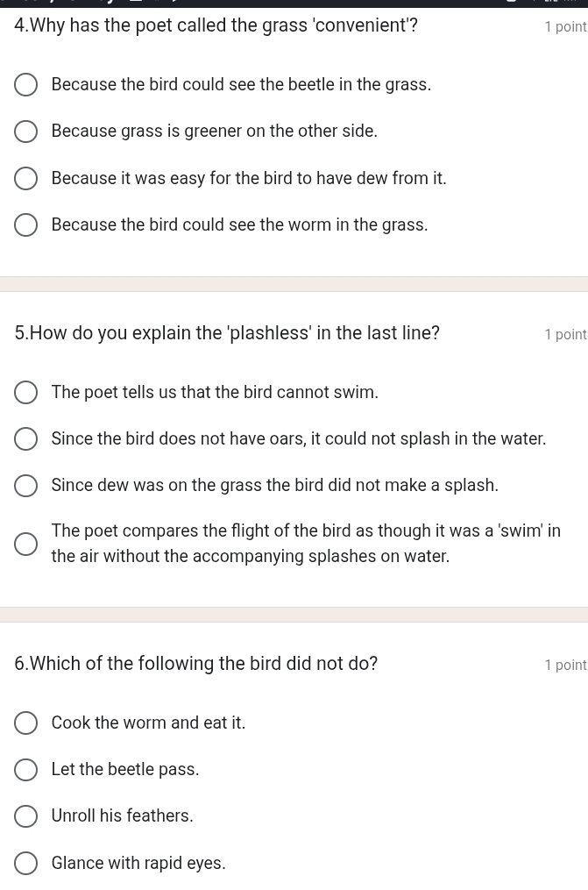Click question 5 heading about 'plashless'
Image resolution: width=588 pixels, height=890 pixels.
click(x=227, y=333)
